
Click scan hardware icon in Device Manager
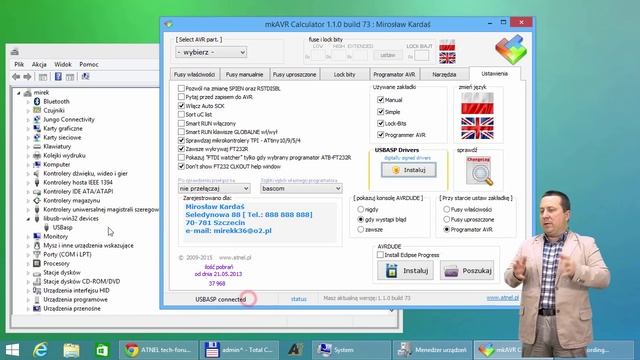point(85,76)
